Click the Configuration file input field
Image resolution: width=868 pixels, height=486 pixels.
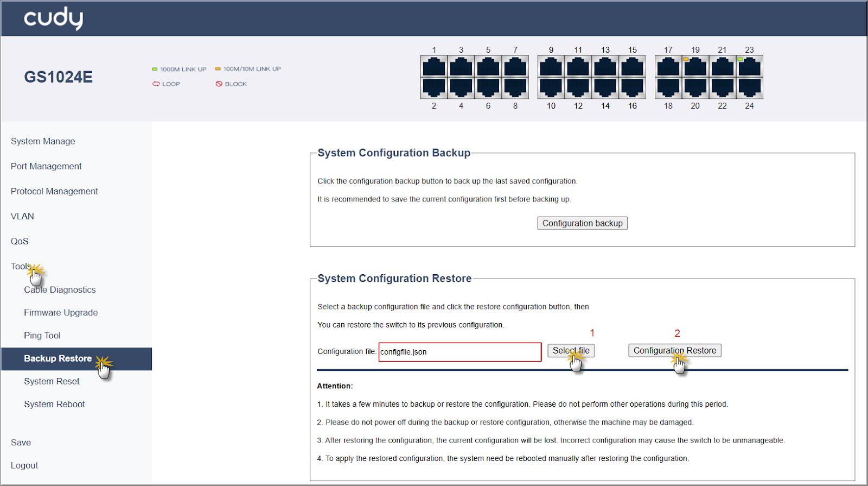point(460,352)
